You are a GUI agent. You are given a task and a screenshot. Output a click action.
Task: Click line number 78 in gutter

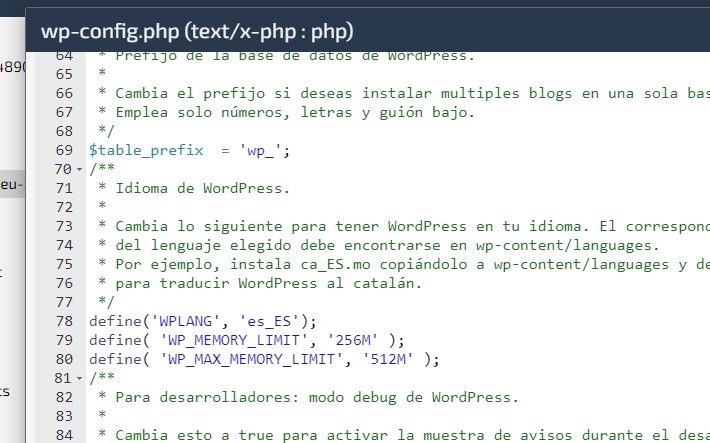(x=64, y=321)
